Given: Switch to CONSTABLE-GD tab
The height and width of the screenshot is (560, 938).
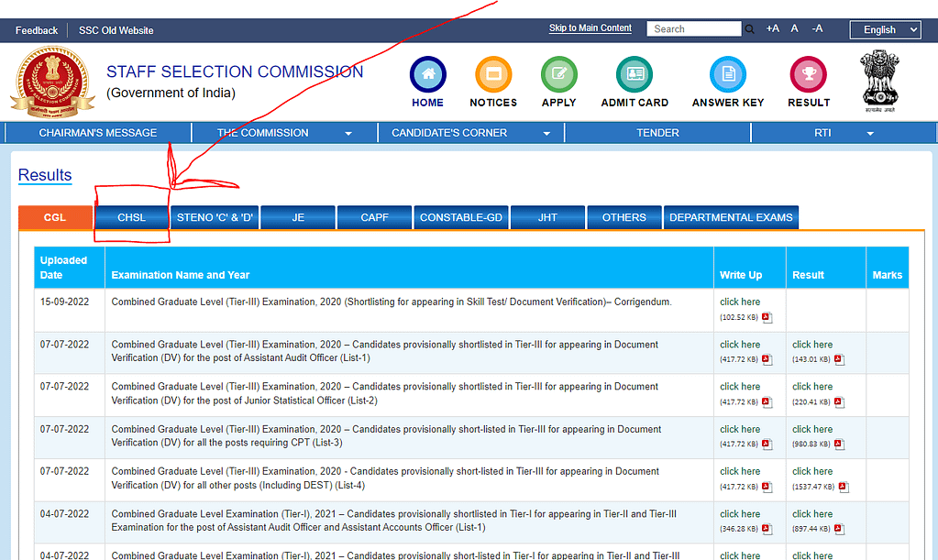Looking at the screenshot, I should [461, 217].
